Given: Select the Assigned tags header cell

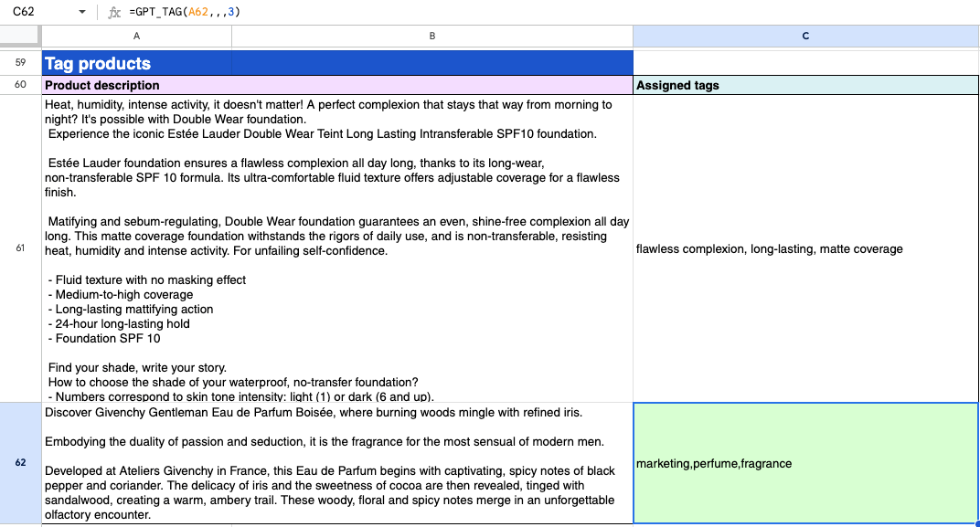Looking at the screenshot, I should (804, 85).
